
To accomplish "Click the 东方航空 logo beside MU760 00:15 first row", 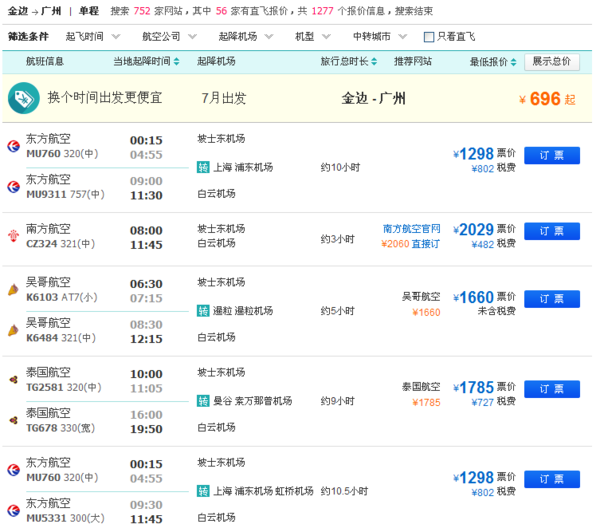I will click(13, 146).
